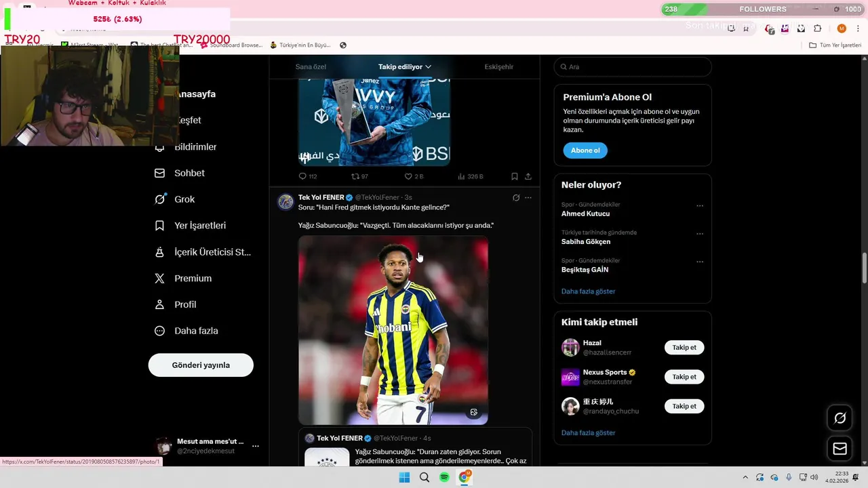Open the Fred Fenerbahçe jersey photo
The width and height of the screenshot is (868, 488).
point(393,330)
